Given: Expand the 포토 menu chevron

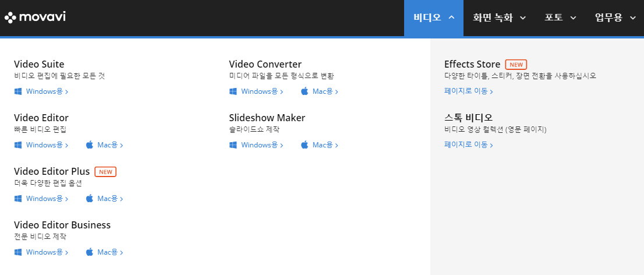Looking at the screenshot, I should coord(574,17).
